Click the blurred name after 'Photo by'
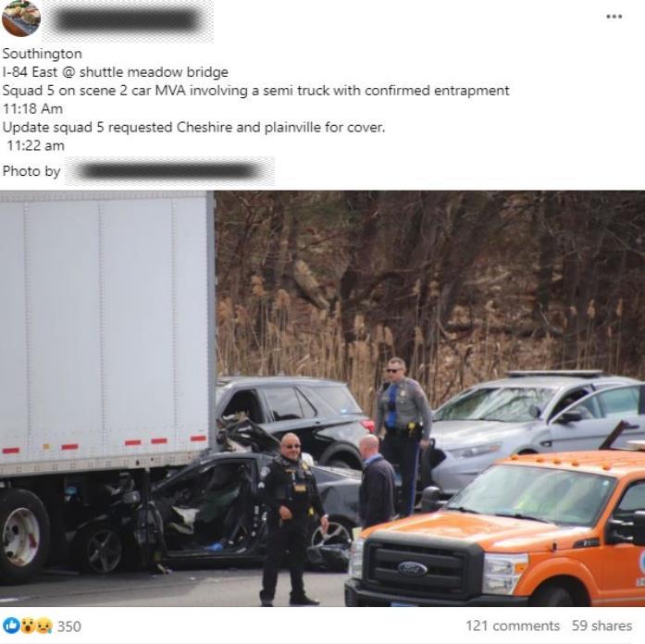645x644 pixels. tap(169, 171)
